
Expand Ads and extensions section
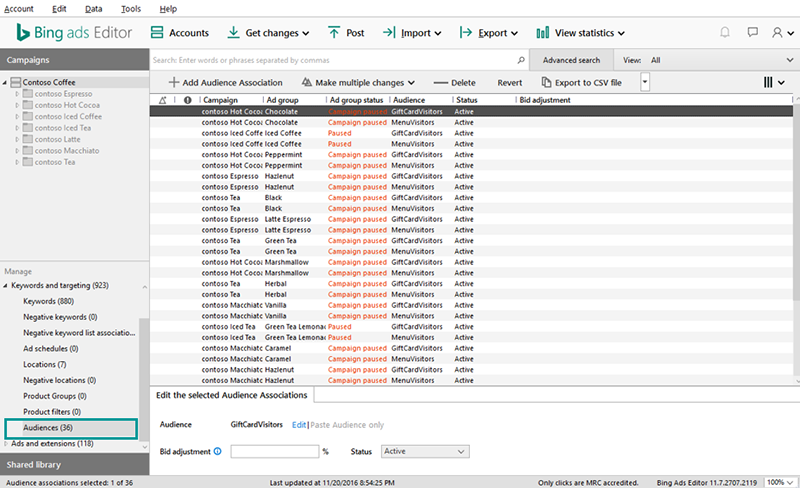click(6, 444)
